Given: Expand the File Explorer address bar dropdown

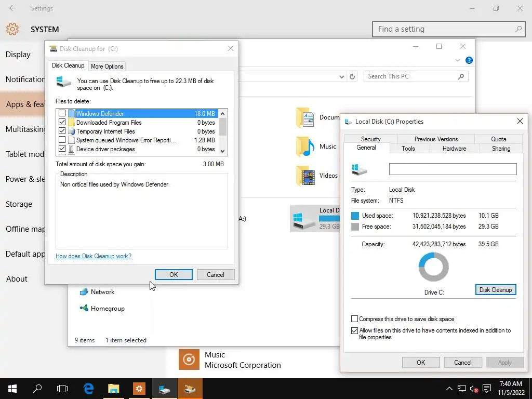Looking at the screenshot, I should click(342, 77).
